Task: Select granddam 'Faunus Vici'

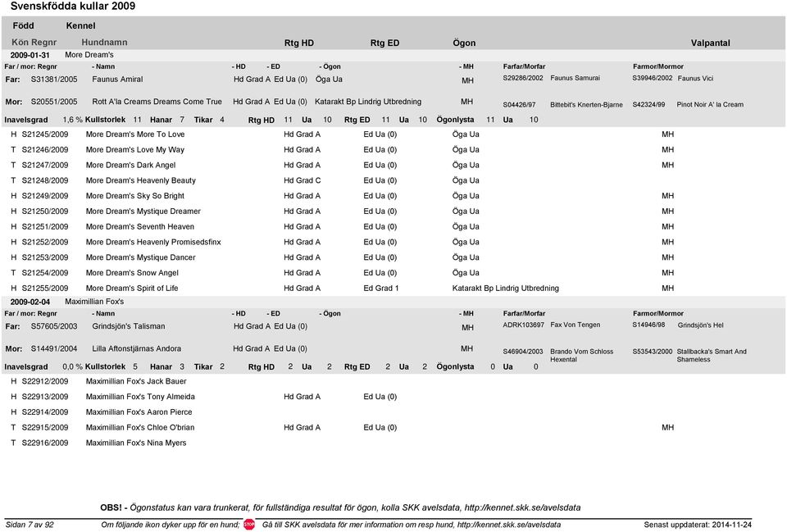Action: 695,79
